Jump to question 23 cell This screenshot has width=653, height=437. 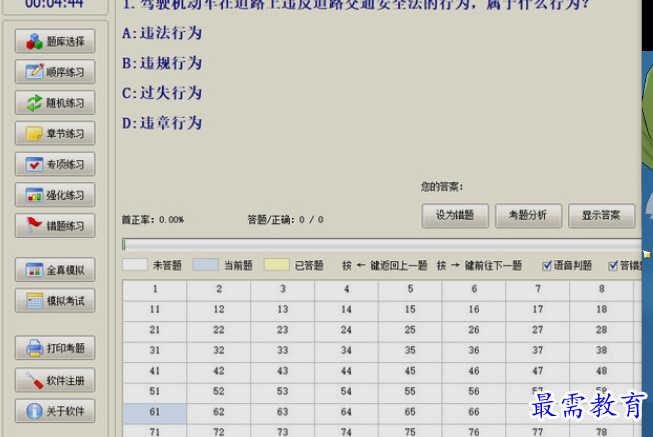[282, 331]
